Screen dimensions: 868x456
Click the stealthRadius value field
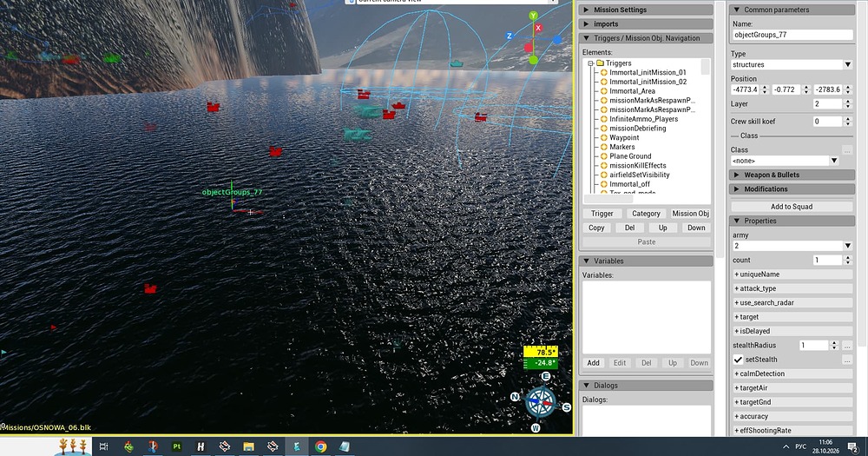pos(814,346)
